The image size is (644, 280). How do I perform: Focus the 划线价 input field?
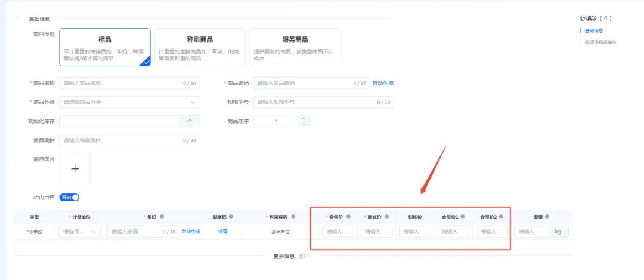(x=415, y=232)
